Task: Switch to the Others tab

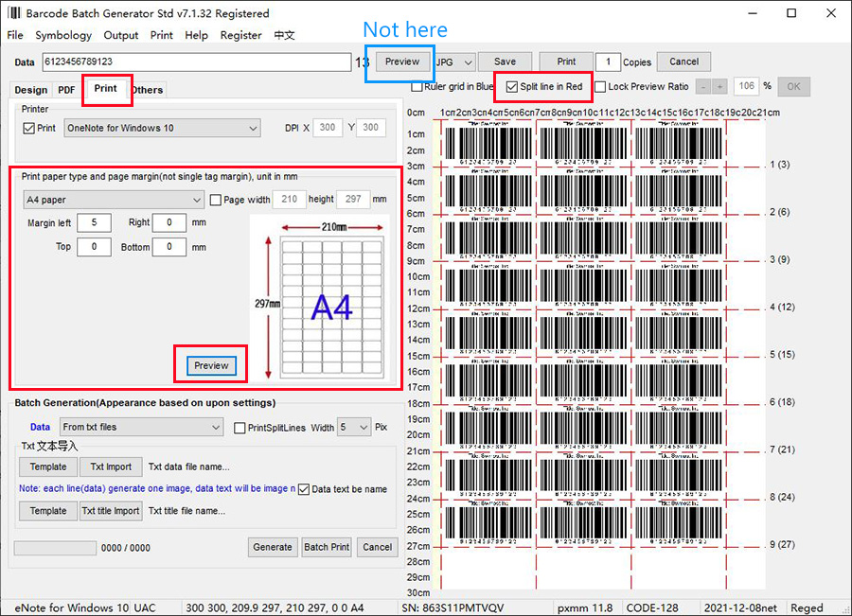Action: [x=148, y=90]
